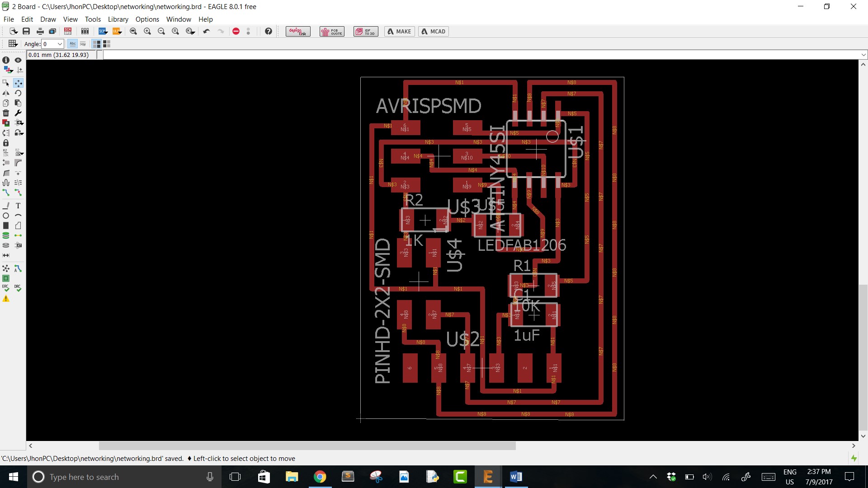This screenshot has height=488, width=868.
Task: Switch to schematic with SCH/BRD icon
Action: [x=68, y=31]
